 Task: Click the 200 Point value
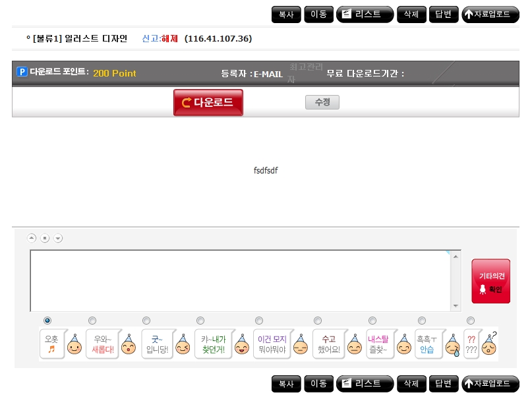pyautogui.click(x=114, y=73)
